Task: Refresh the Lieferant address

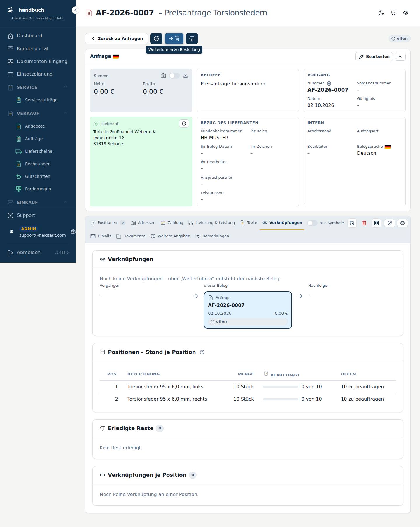Action: (x=184, y=124)
